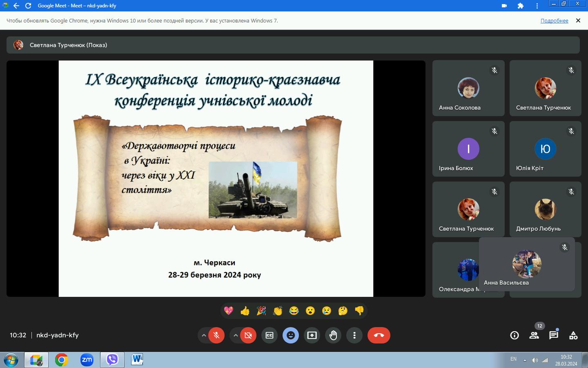Screen dimensions: 588x368
Task: Turn on the camera
Action: [248, 335]
